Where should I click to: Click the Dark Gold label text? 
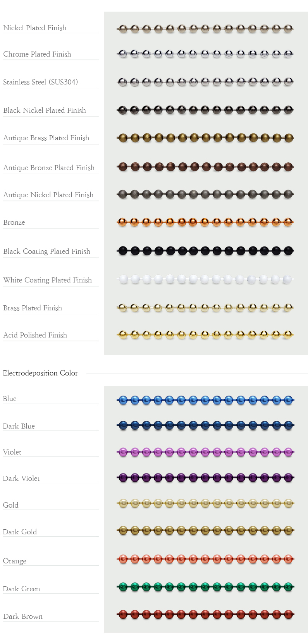click(20, 532)
